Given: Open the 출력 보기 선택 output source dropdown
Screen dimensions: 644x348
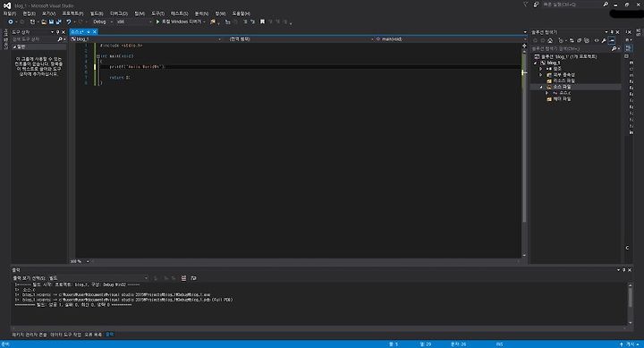Looking at the screenshot, I should pyautogui.click(x=98, y=278).
